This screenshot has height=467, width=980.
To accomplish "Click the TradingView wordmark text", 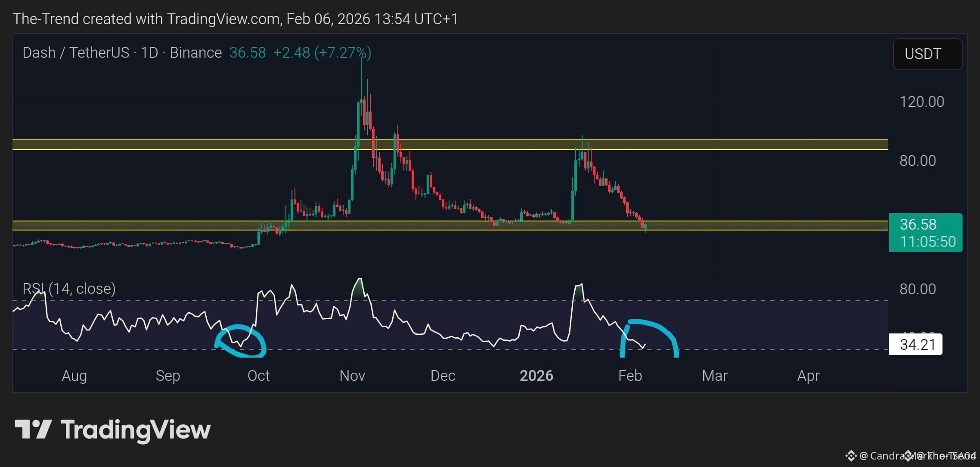I will 136,430.
